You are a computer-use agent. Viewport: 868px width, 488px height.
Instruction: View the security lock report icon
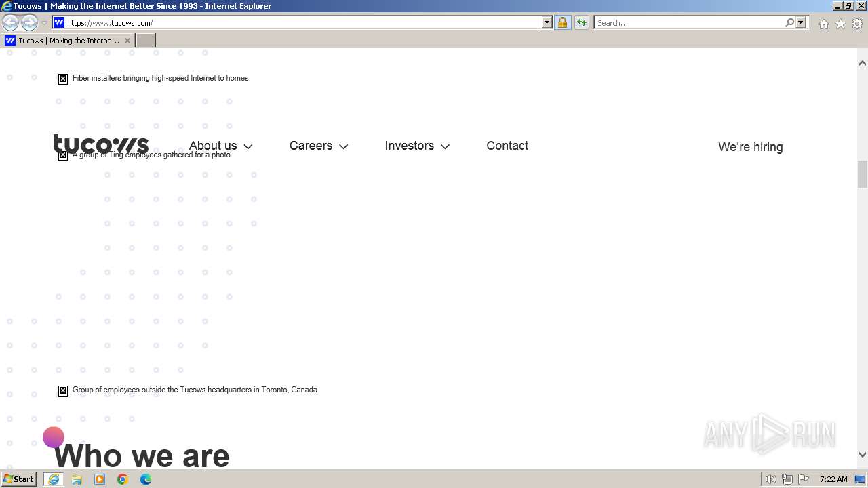click(x=562, y=22)
